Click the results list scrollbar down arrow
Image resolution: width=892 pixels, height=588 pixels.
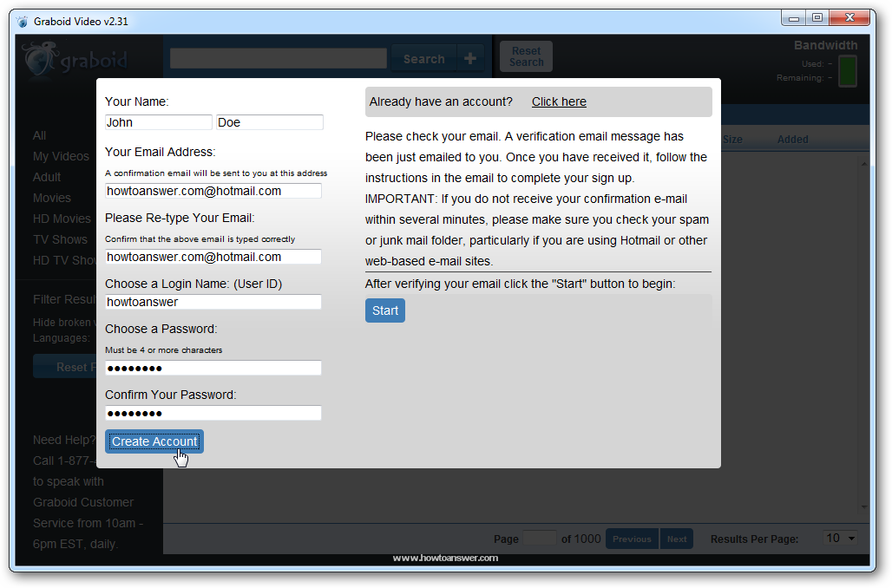(x=864, y=506)
